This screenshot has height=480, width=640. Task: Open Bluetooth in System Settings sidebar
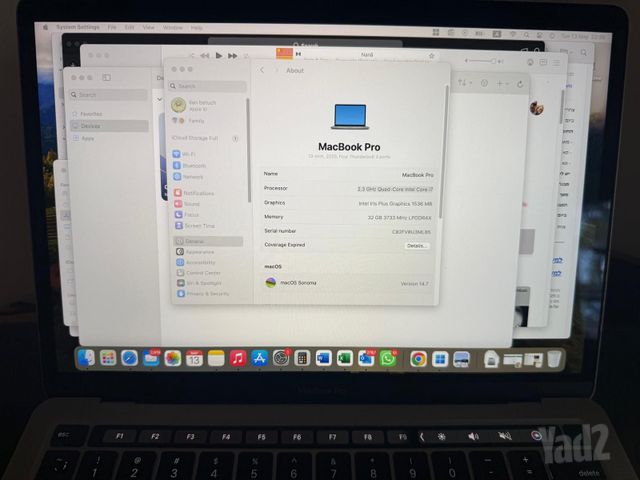(189, 166)
